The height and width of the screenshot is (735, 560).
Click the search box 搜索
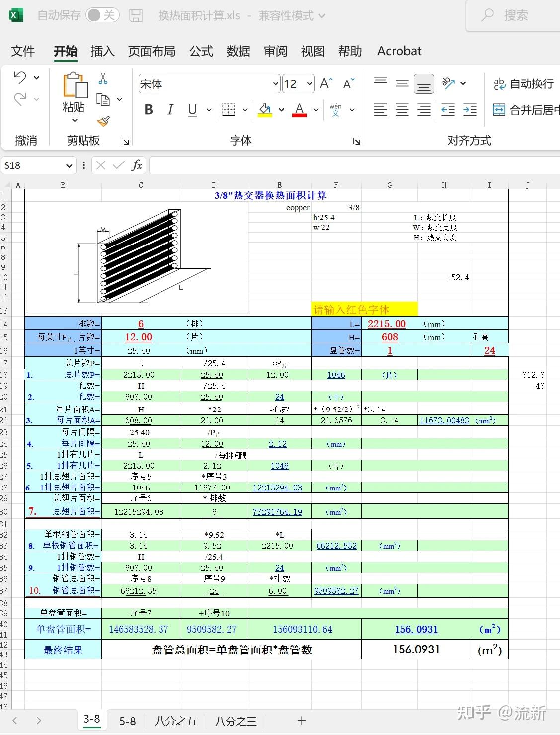pyautogui.click(x=514, y=16)
